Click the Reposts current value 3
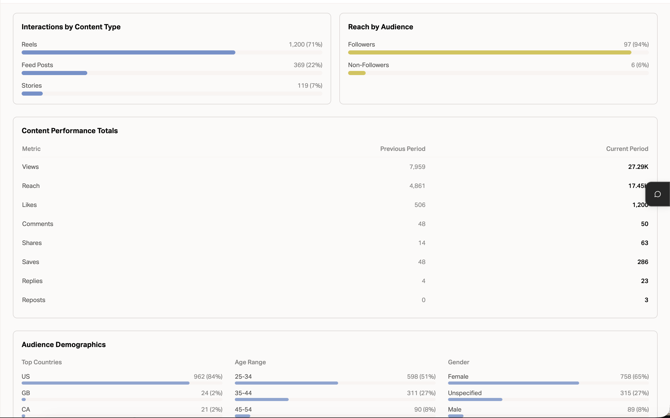 point(646,300)
